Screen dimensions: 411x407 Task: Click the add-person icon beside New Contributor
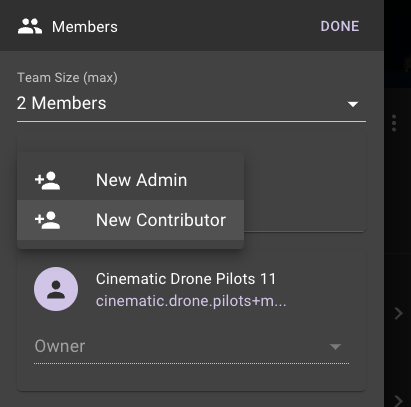(x=48, y=220)
